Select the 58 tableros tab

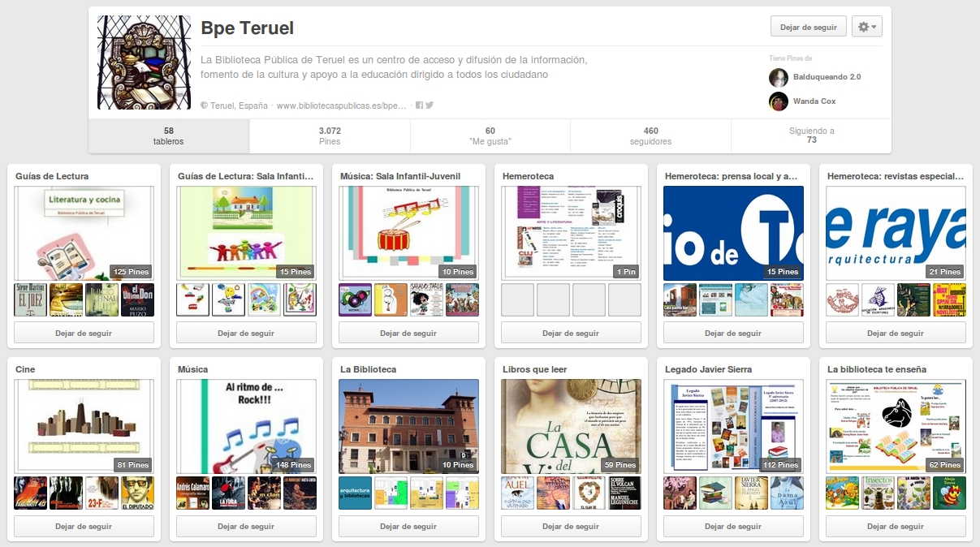pos(169,136)
